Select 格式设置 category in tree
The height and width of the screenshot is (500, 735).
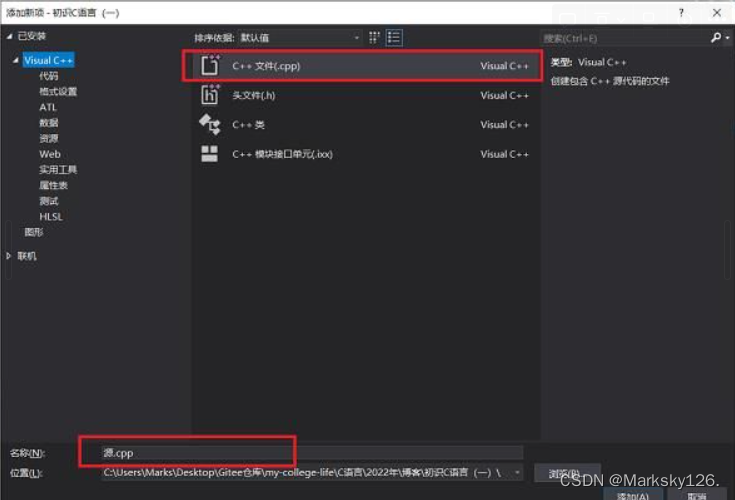click(58, 91)
